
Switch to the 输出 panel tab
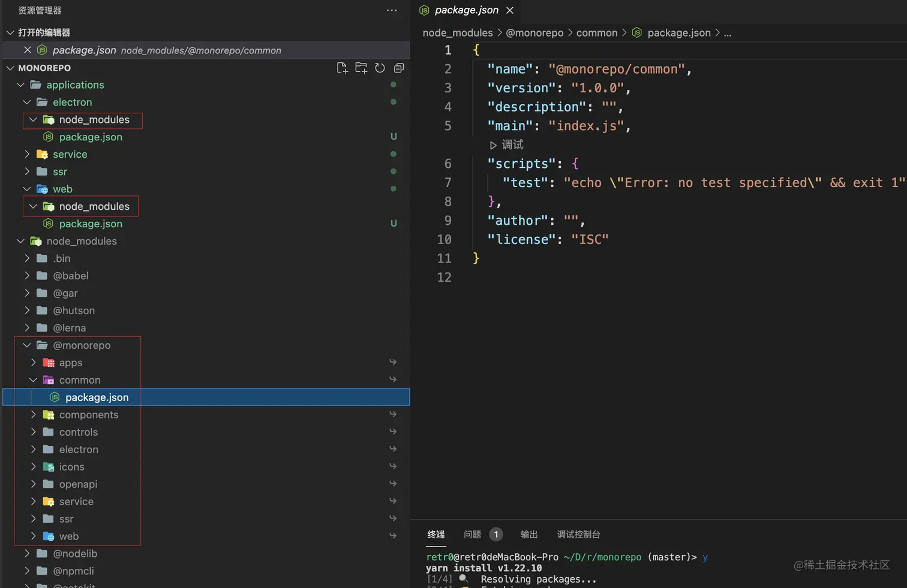tap(529, 534)
